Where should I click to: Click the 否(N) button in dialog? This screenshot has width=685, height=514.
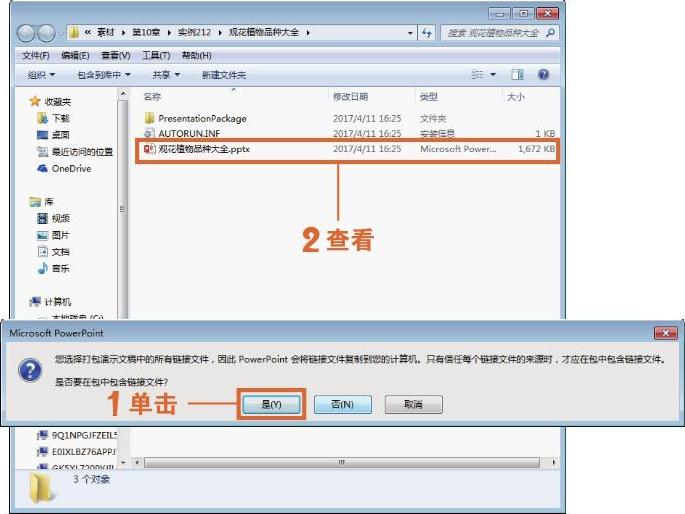click(342, 404)
